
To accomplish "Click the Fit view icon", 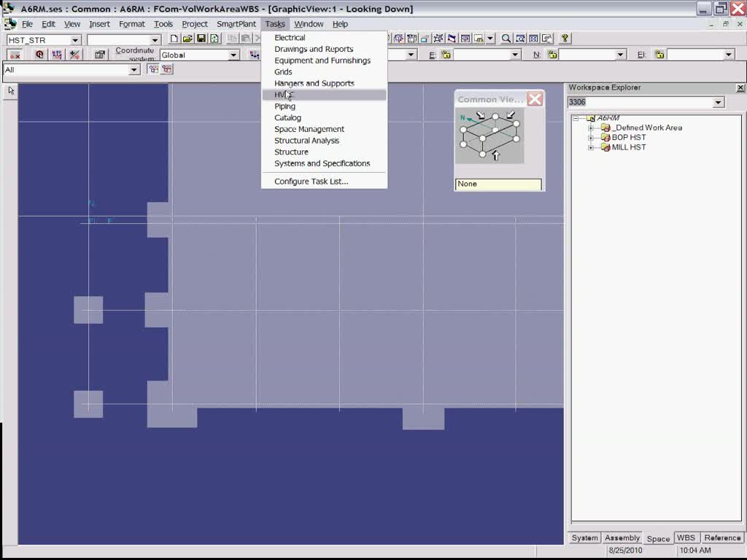I will coord(533,39).
